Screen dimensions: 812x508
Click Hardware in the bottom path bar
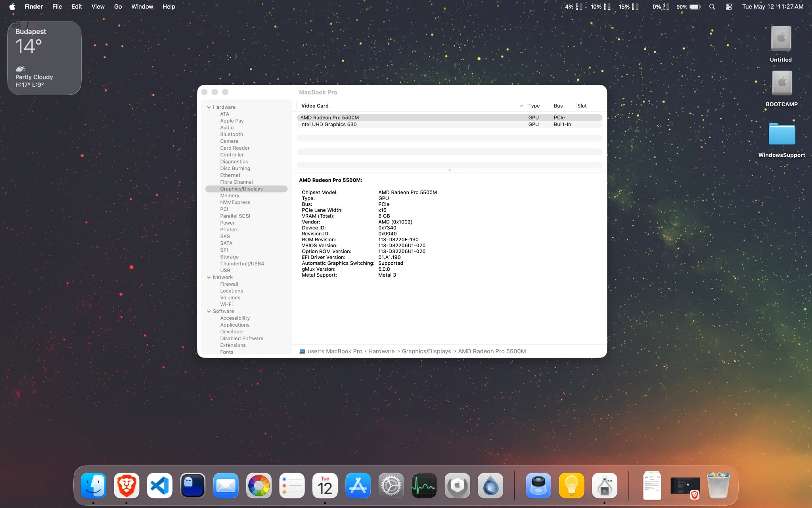[381, 351]
